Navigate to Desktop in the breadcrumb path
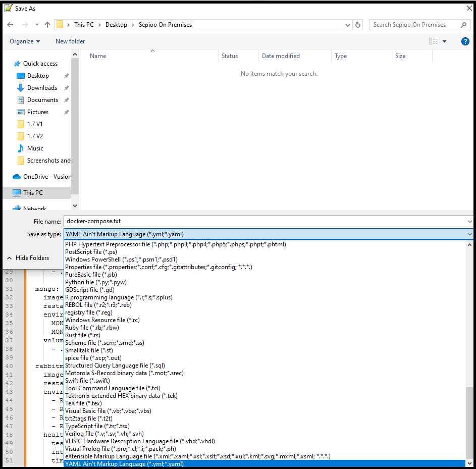Image resolution: width=476 pixels, height=469 pixels. 116,25
